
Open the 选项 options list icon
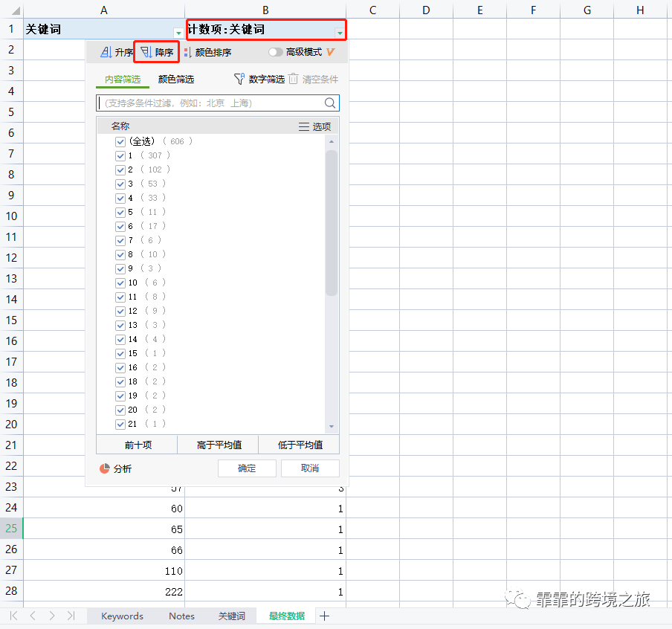click(x=304, y=126)
